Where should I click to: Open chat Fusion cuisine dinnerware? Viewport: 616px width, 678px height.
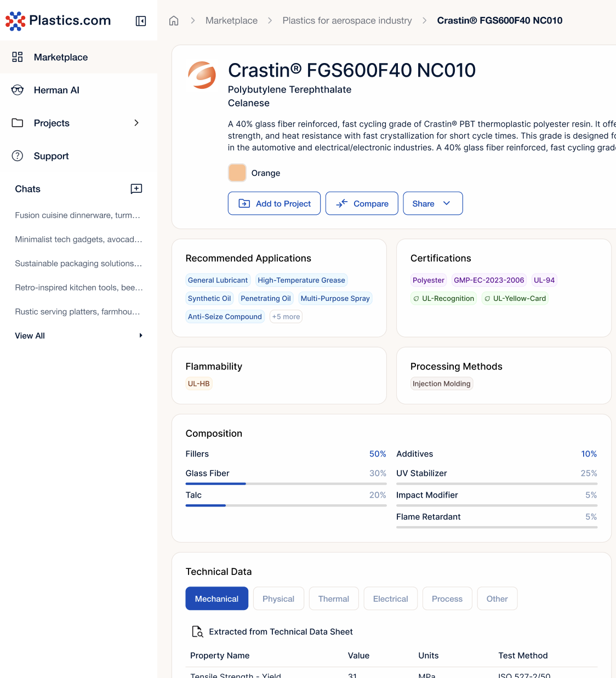78,215
